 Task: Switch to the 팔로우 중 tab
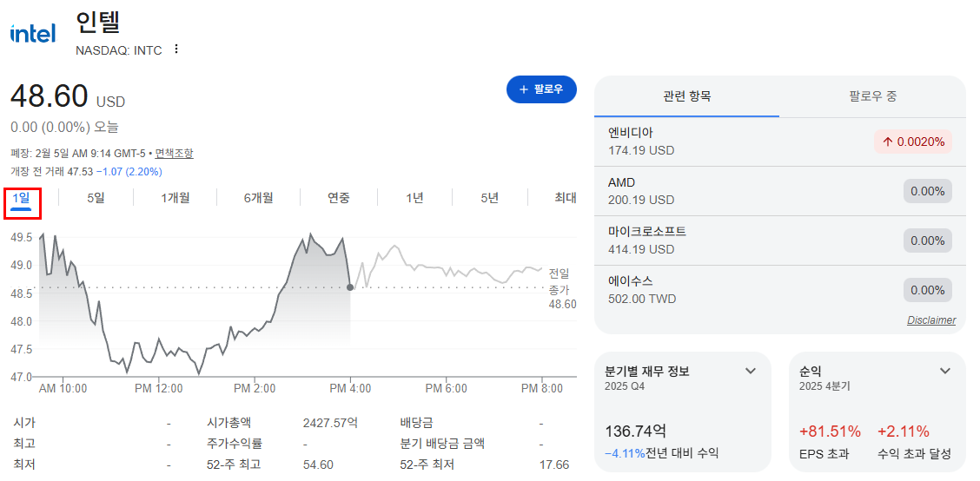[873, 97]
